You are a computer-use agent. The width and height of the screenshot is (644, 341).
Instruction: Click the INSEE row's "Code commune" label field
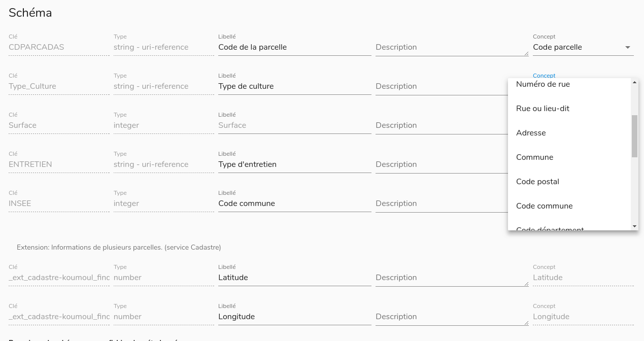[x=294, y=203]
